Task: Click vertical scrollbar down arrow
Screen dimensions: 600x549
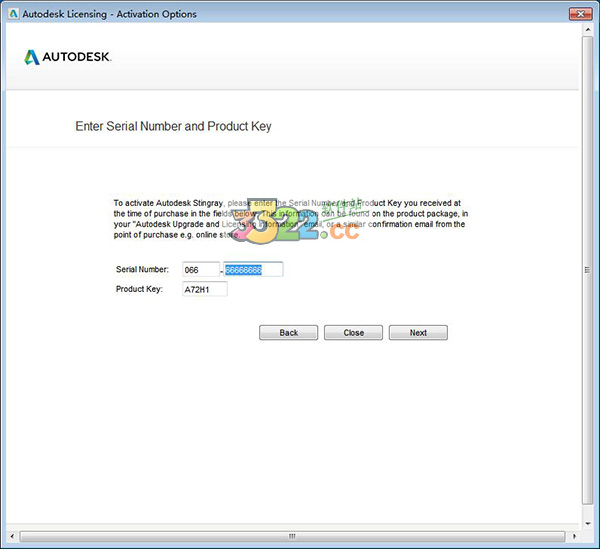Action: pos(587,524)
